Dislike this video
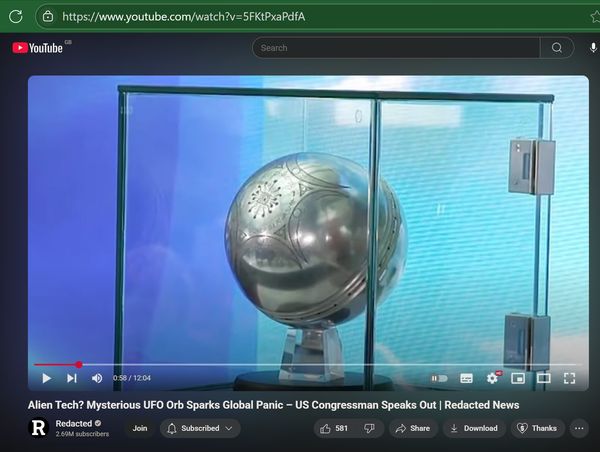Viewport: 600px width, 452px height. point(369,428)
